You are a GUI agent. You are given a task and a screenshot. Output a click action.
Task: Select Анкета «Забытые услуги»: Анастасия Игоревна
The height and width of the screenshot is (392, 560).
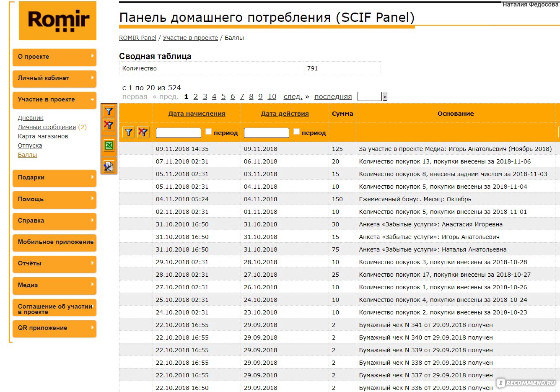[x=430, y=224]
